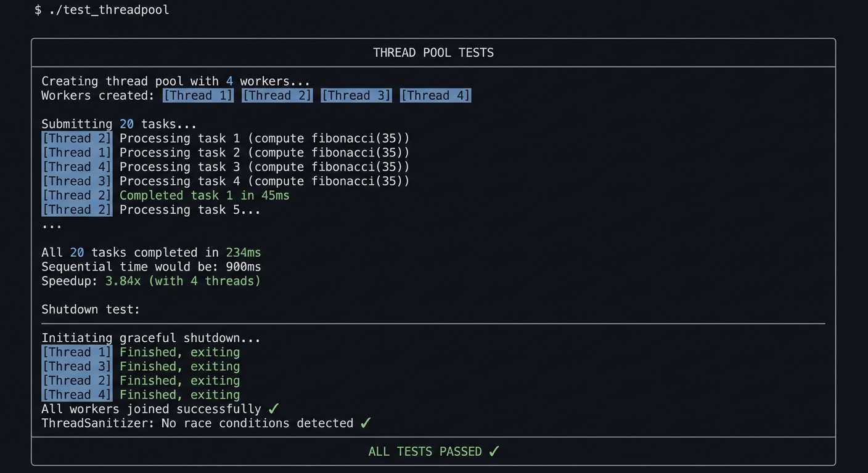Screen dimensions: 868x473
Task: Click the '234ms' total completion time value
Action: 243,252
